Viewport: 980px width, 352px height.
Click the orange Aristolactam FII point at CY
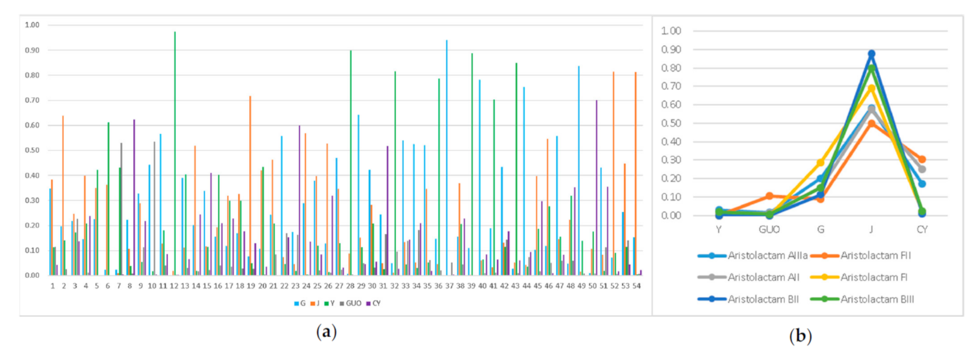tap(922, 159)
